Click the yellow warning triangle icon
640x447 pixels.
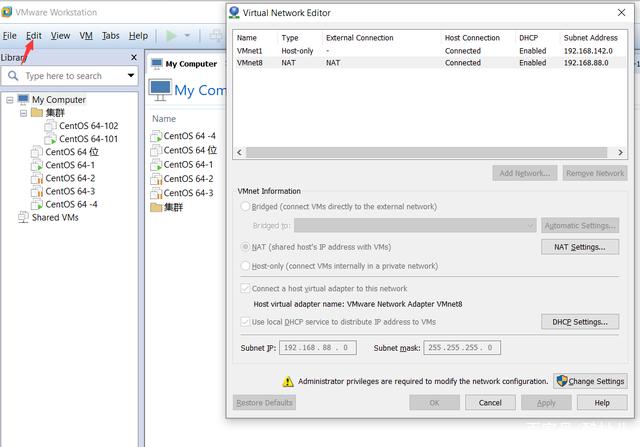coord(288,381)
